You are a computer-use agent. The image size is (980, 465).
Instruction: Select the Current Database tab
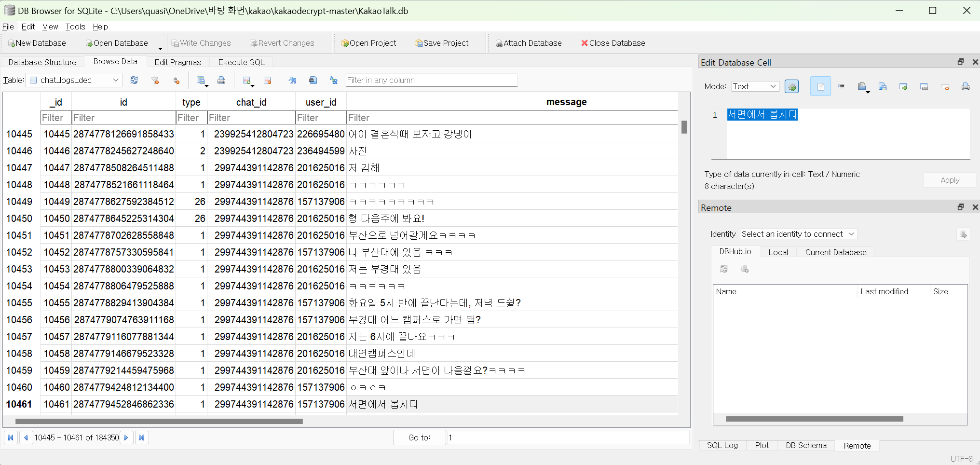pyautogui.click(x=836, y=252)
